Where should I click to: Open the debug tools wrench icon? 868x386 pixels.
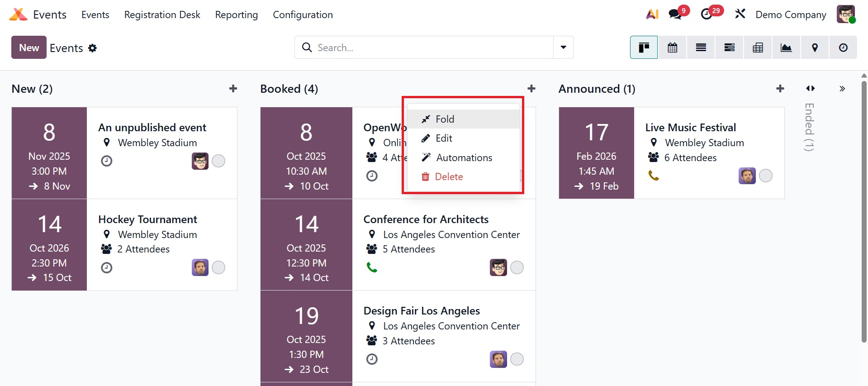(x=740, y=14)
